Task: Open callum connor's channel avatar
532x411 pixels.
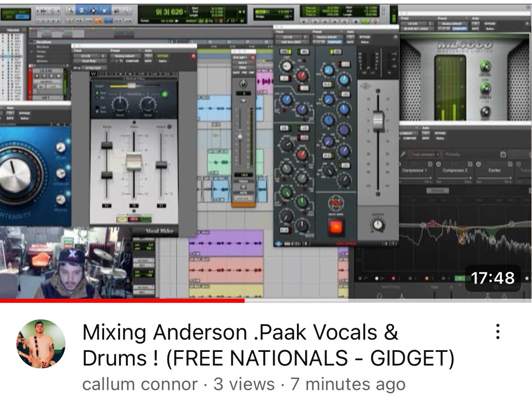Action: [x=41, y=344]
